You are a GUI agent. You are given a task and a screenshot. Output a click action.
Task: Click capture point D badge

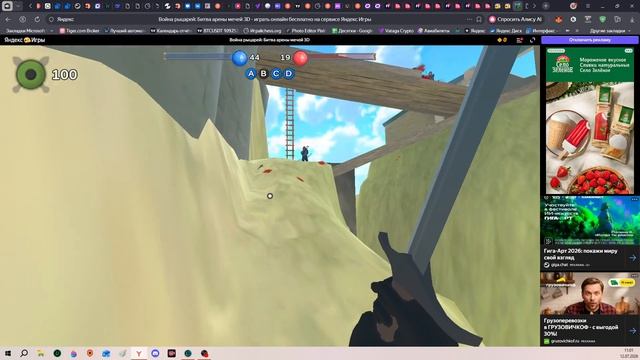click(x=289, y=73)
